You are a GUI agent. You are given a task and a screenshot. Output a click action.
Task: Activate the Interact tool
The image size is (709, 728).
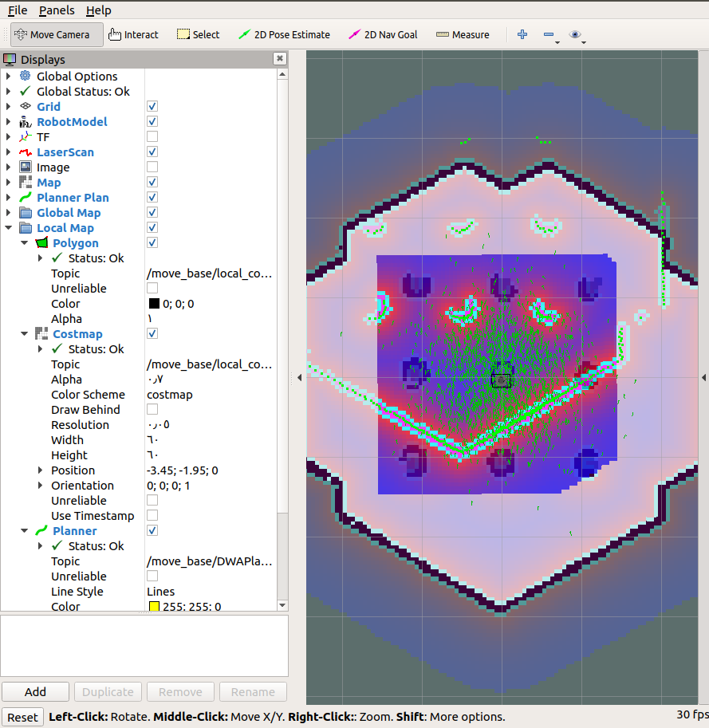(133, 34)
